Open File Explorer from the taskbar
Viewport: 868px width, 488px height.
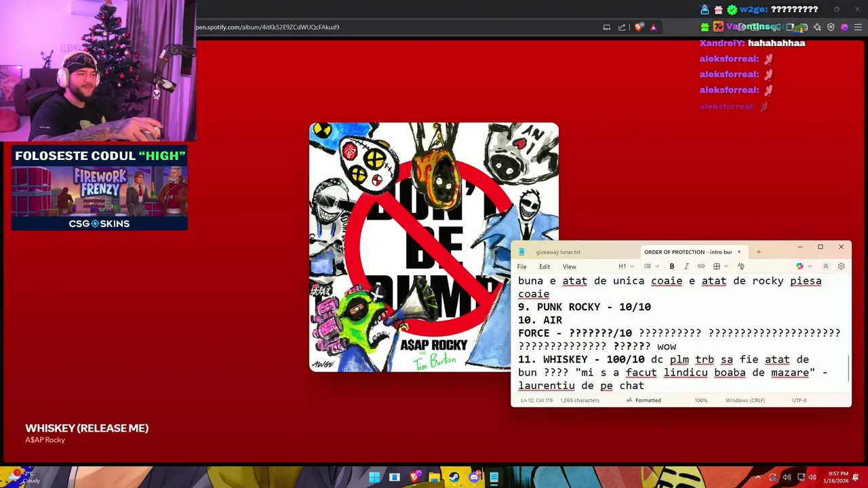tap(434, 477)
